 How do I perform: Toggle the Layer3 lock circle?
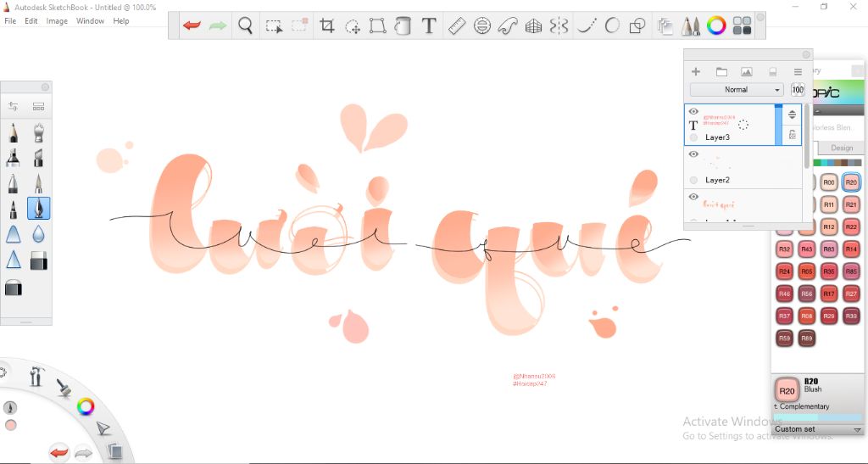[x=693, y=137]
